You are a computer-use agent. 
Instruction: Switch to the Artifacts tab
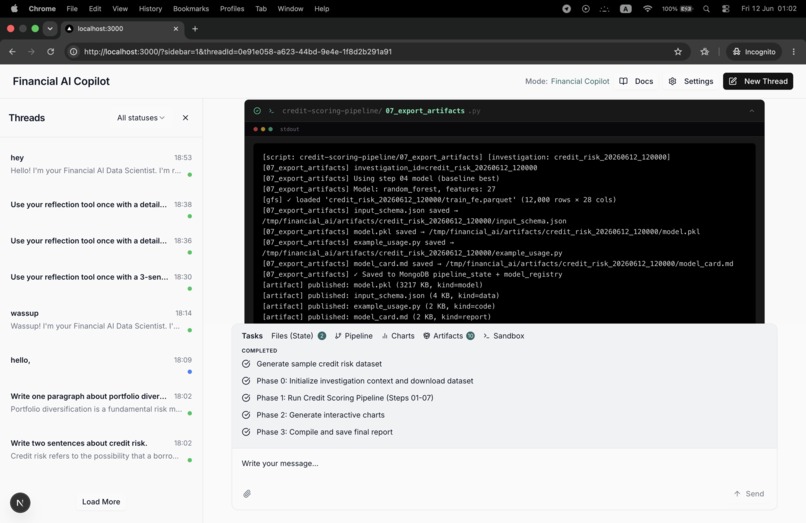pos(448,336)
